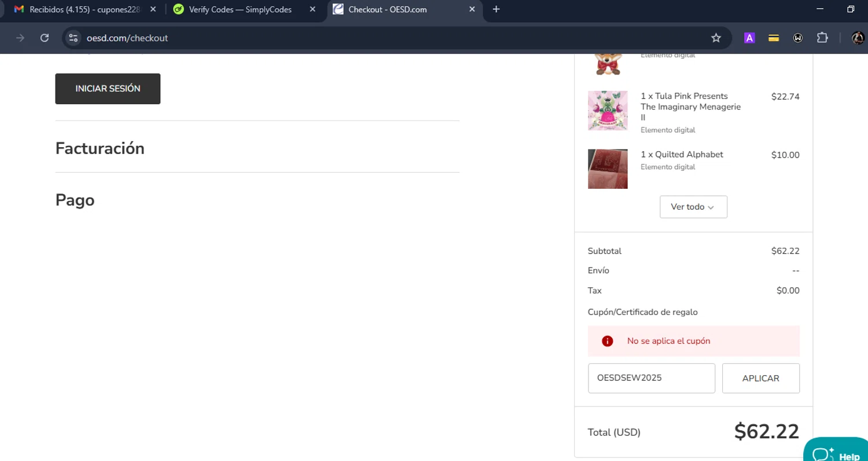Open the purple A extension

749,38
